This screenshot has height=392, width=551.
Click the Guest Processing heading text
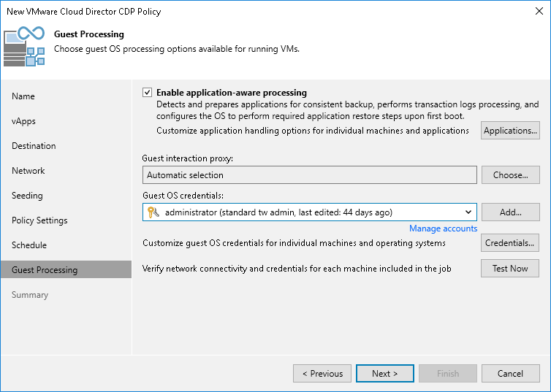89,34
